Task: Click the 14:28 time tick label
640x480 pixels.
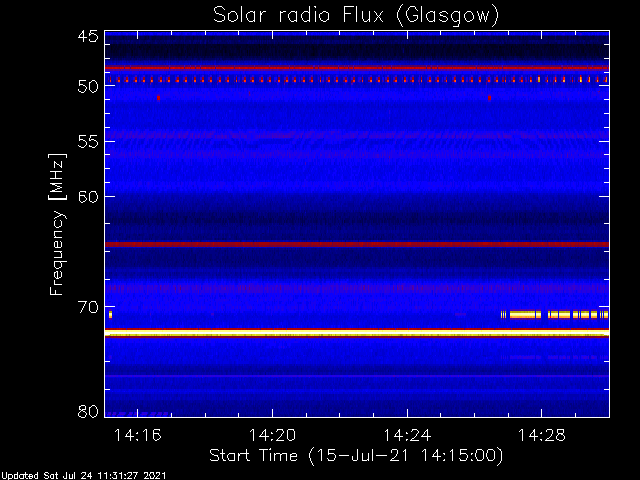Action: 542,435
